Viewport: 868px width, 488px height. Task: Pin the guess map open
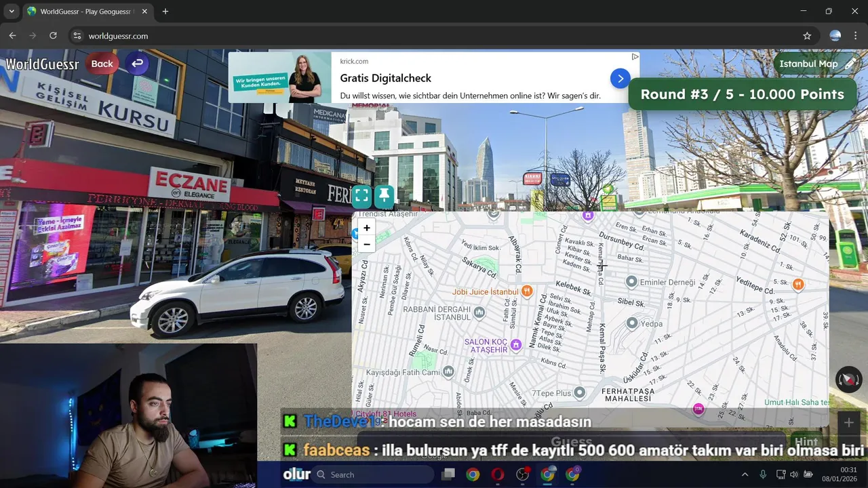(x=384, y=196)
